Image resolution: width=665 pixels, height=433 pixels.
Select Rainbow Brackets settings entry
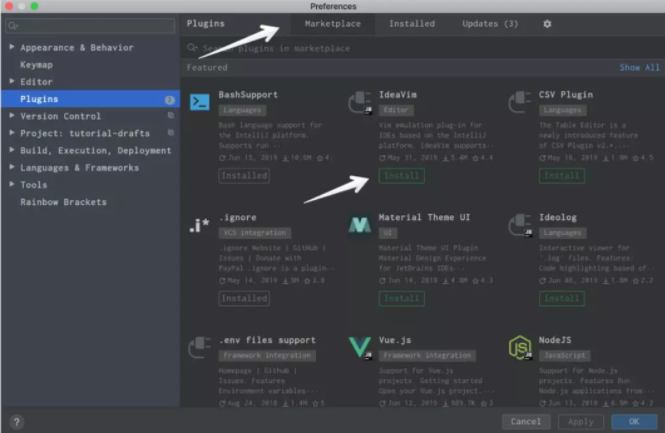pos(64,202)
